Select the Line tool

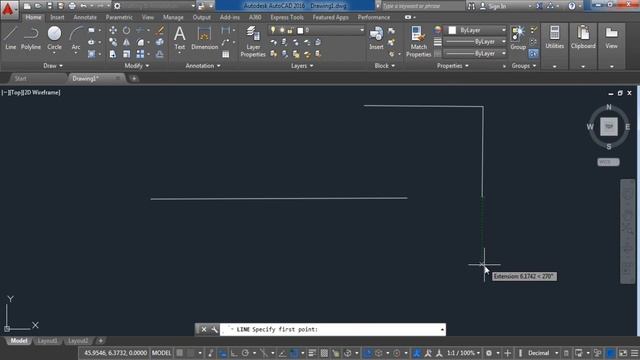click(x=11, y=38)
